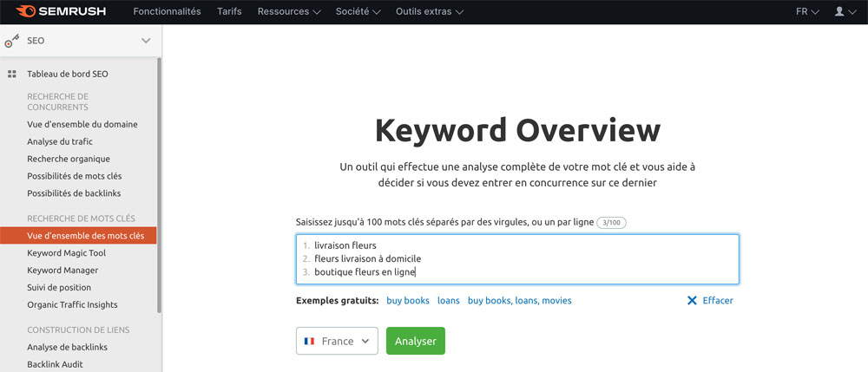Open Keyword Magic Tool
This screenshot has height=372, width=868.
pyautogui.click(x=67, y=252)
